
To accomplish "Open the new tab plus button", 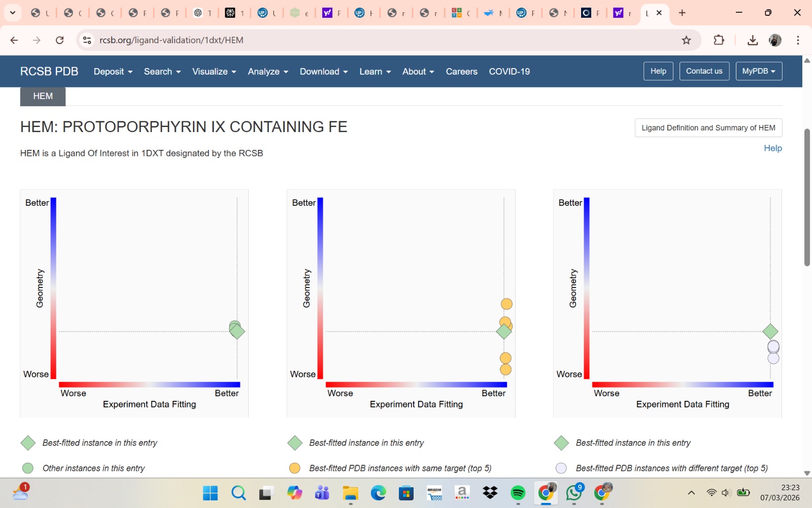I will pos(682,13).
